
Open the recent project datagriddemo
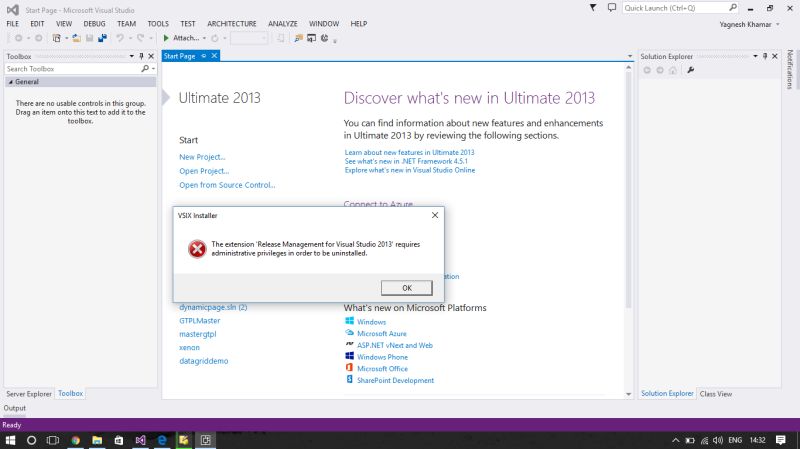204,361
